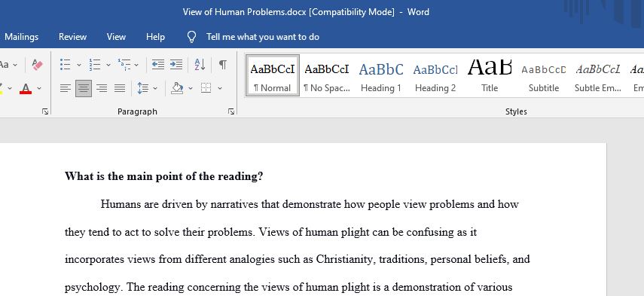Align text right
The height and width of the screenshot is (296, 644).
click(x=102, y=88)
